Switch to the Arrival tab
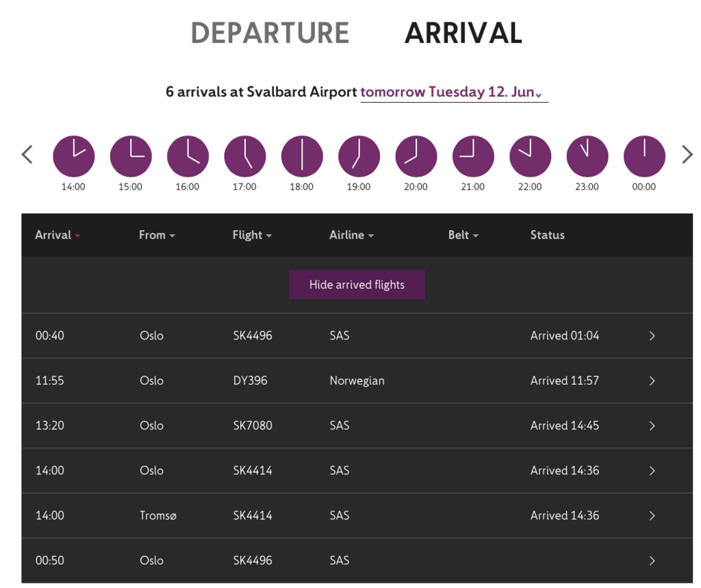Screen dimensions: 701x588 click(x=463, y=33)
